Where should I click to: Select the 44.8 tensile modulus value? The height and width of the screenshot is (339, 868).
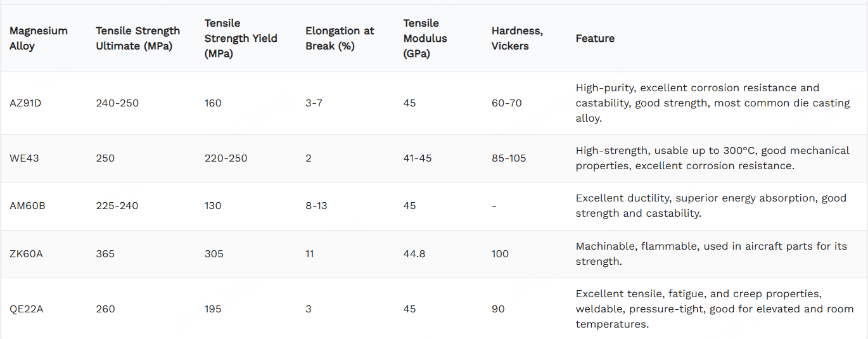coord(414,253)
